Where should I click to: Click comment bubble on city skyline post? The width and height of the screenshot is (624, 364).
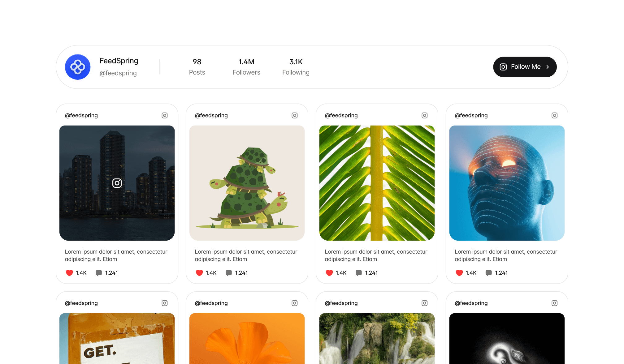99,273
